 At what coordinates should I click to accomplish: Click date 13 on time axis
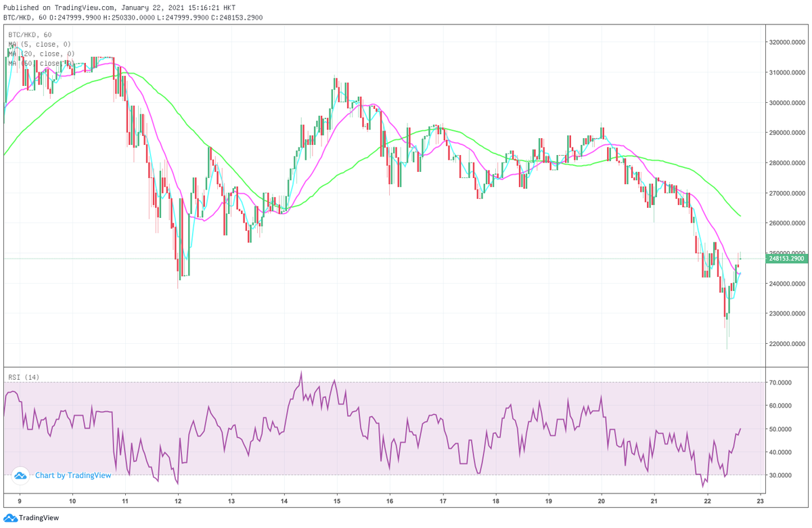(230, 502)
